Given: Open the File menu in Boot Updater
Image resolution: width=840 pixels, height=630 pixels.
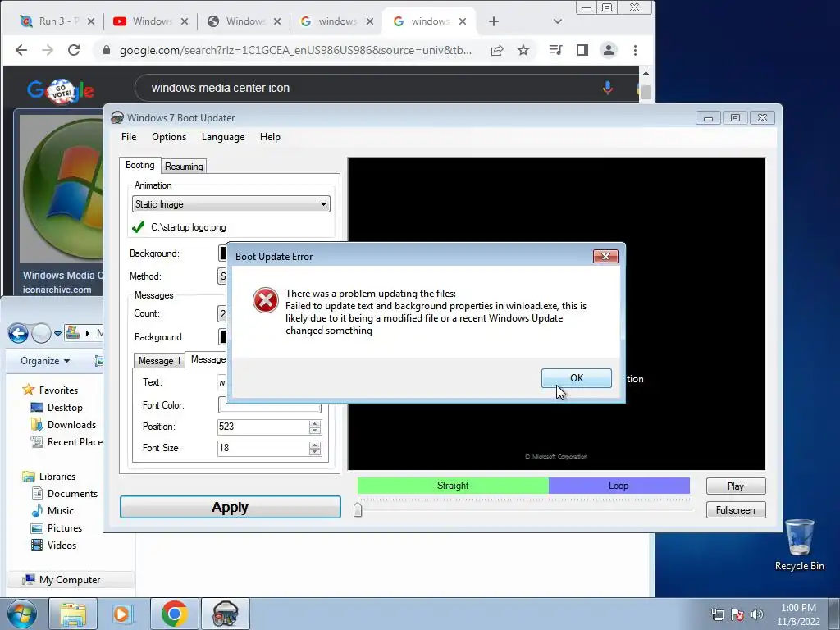Looking at the screenshot, I should point(129,137).
